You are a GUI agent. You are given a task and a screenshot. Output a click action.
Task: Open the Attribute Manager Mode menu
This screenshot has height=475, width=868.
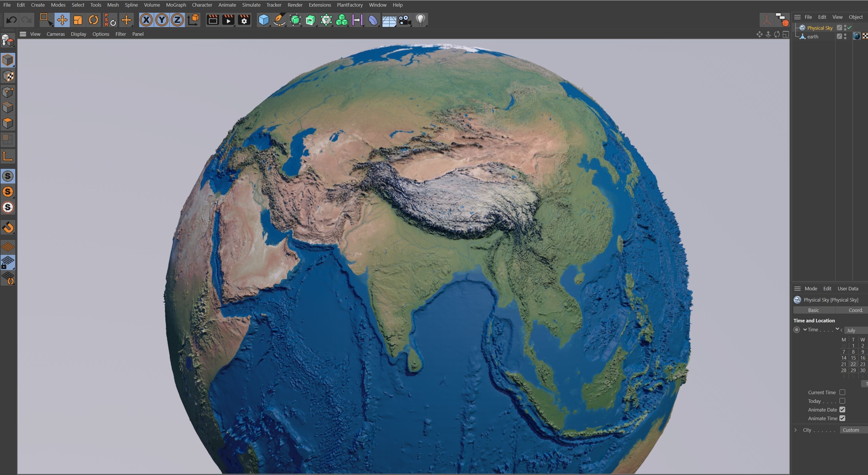(x=811, y=289)
